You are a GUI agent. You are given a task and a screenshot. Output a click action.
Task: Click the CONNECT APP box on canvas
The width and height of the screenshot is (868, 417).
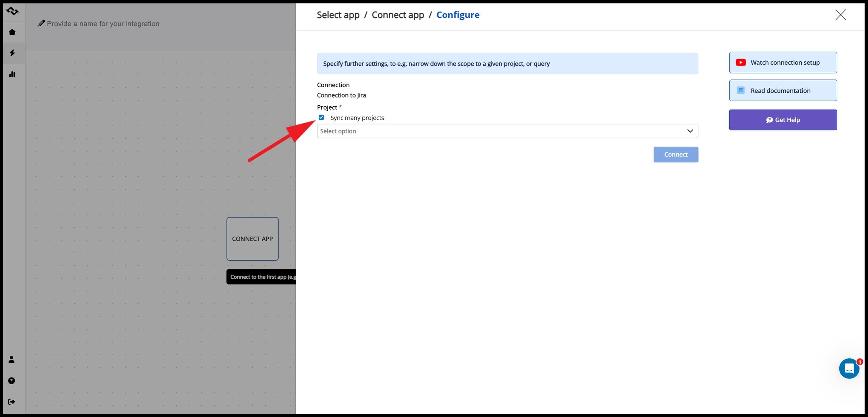click(x=252, y=239)
